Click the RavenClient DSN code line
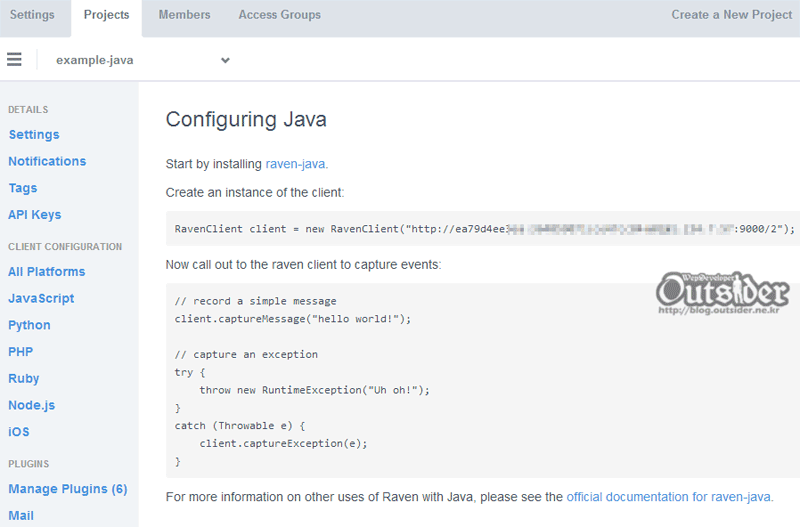Screen dimensions: 800x527 tap(484, 229)
